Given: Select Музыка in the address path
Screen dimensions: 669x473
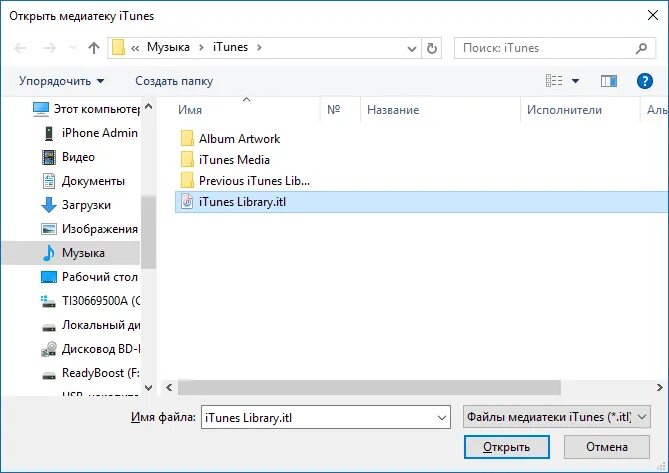Looking at the screenshot, I should (168, 47).
